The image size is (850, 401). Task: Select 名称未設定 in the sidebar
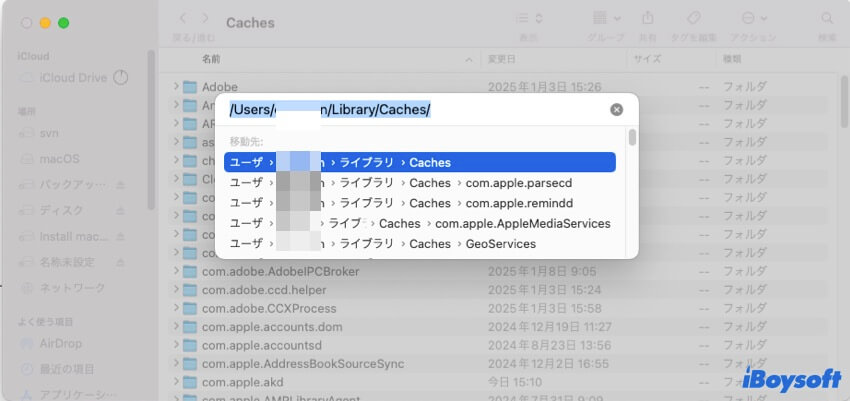(x=67, y=263)
